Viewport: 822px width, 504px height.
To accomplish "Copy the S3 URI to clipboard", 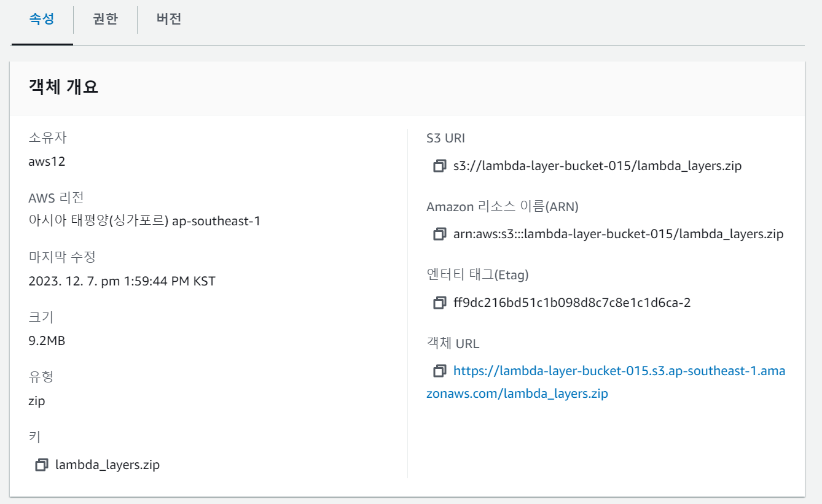I will click(x=439, y=166).
